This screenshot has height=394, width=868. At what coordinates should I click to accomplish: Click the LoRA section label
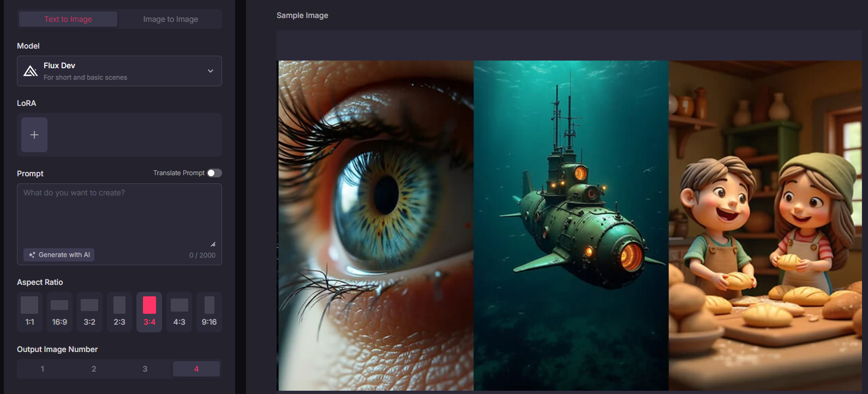click(x=26, y=103)
